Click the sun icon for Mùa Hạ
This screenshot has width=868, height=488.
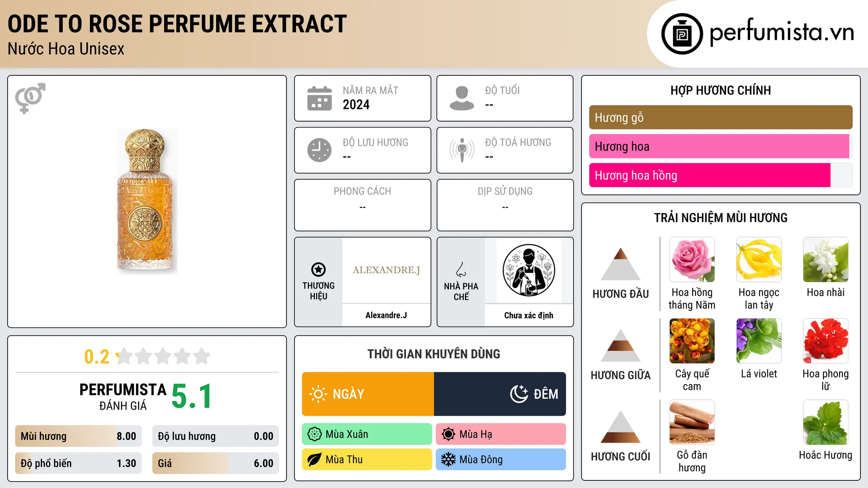point(448,434)
